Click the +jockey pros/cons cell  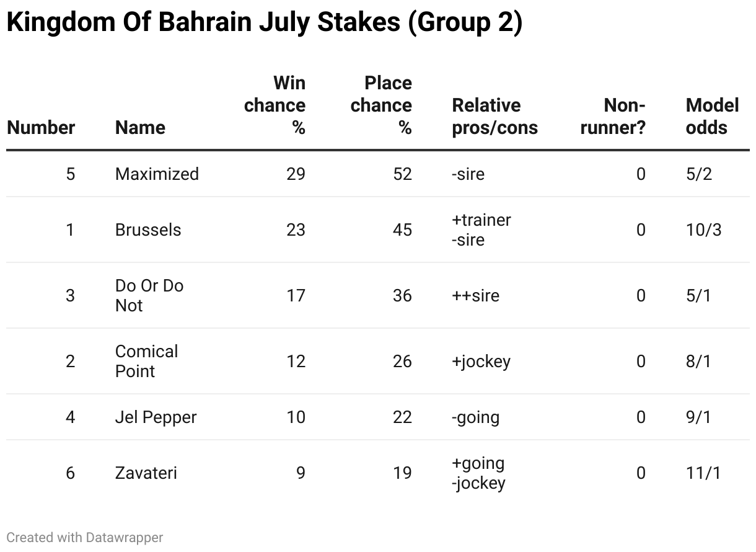tap(481, 361)
